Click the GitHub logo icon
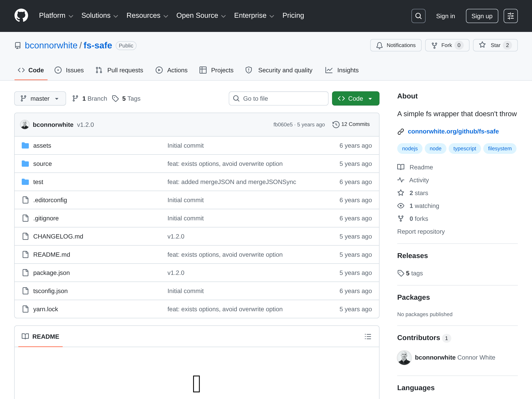Viewport: 532px width, 399px height. click(21, 16)
